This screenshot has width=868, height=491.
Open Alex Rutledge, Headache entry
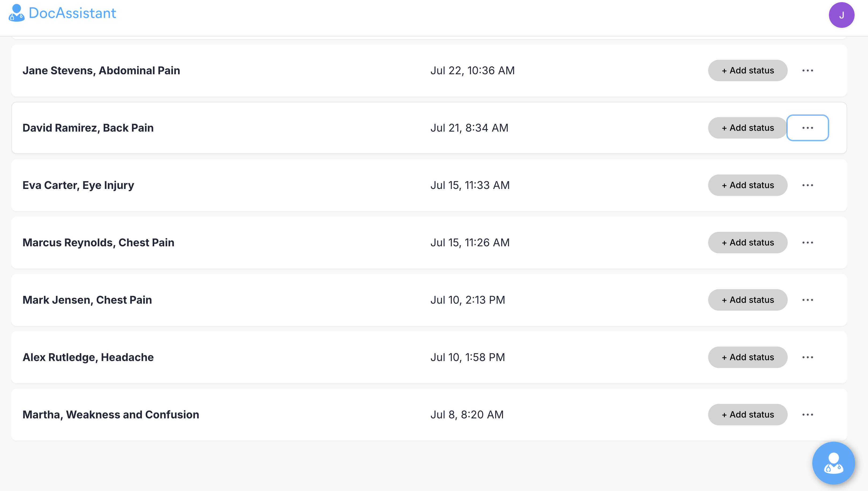pyautogui.click(x=88, y=357)
